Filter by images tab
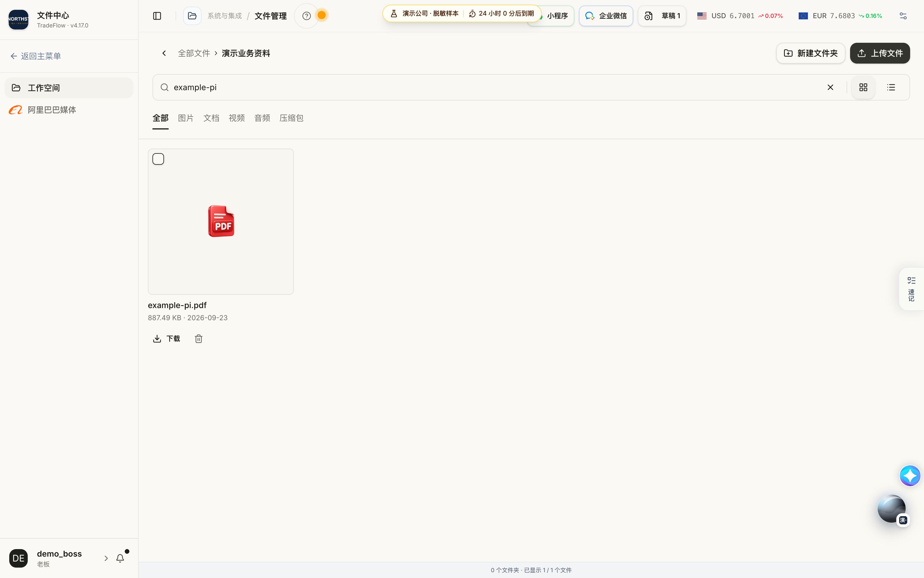Viewport: 924px width, 578px height. tap(186, 118)
